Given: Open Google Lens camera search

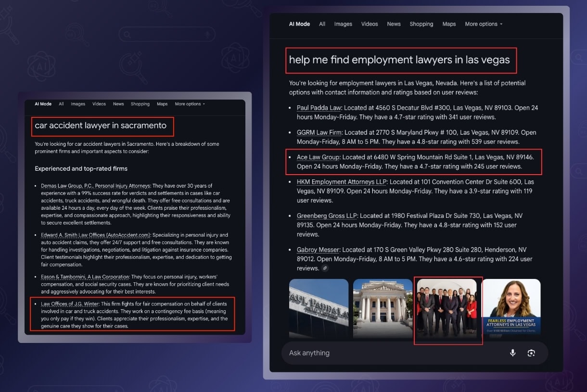Looking at the screenshot, I should click(531, 353).
